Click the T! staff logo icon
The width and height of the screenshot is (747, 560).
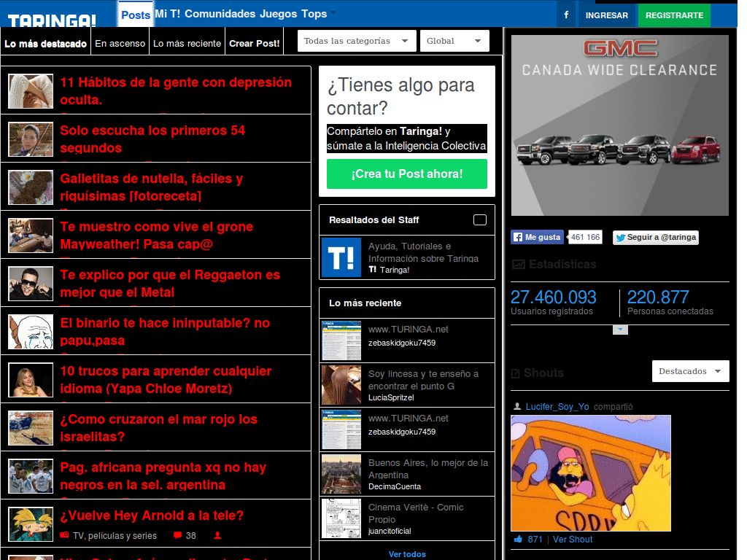click(x=341, y=257)
